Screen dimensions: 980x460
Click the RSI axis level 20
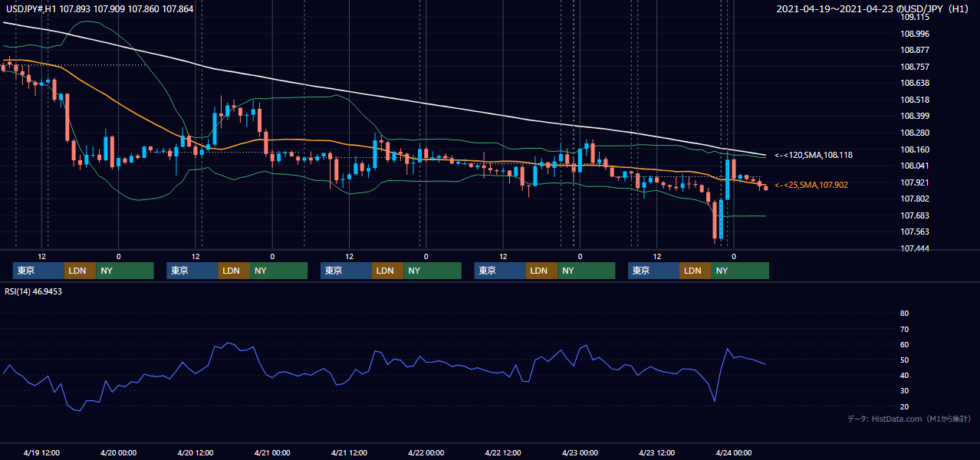[904, 406]
